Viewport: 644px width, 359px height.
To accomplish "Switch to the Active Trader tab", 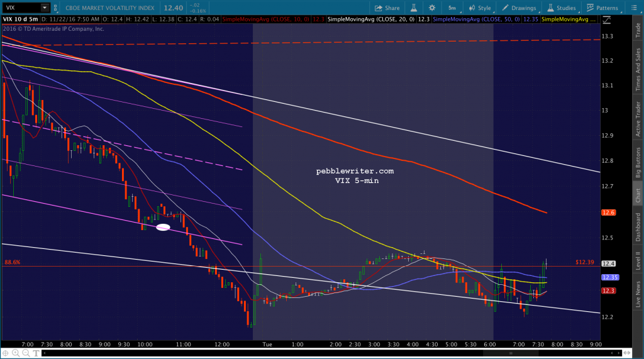I will pyautogui.click(x=638, y=119).
